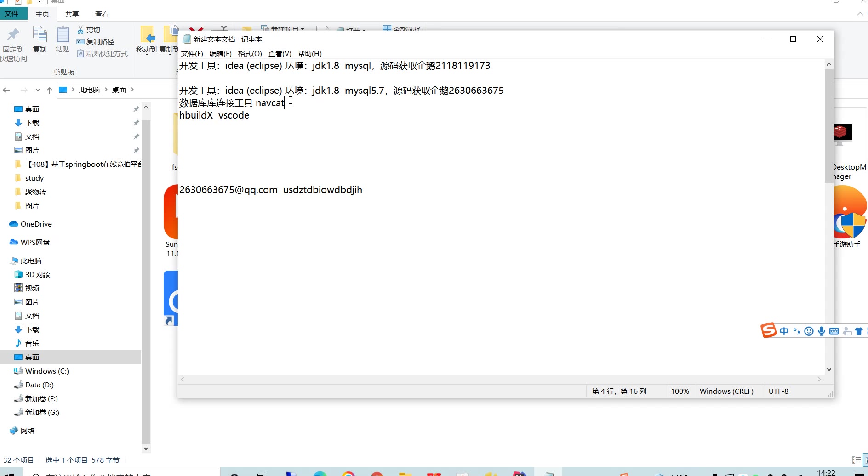Click 手游助手 desktop icon
The height and width of the screenshot is (476, 868).
850,217
